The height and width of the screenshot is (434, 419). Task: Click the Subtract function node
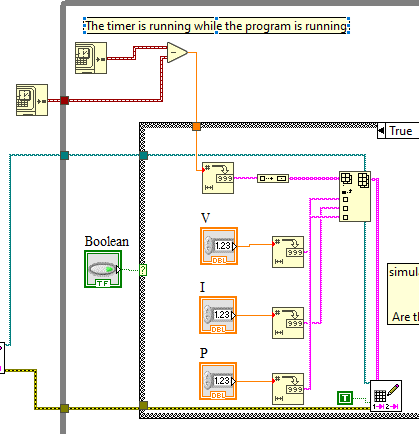click(x=177, y=52)
